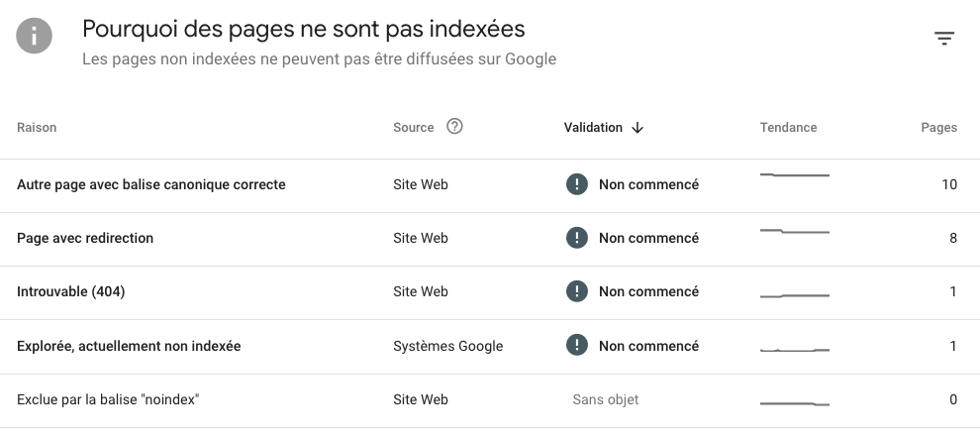The width and height of the screenshot is (980, 441).
Task: Click the Validation sort arrow
Action: 637,128
